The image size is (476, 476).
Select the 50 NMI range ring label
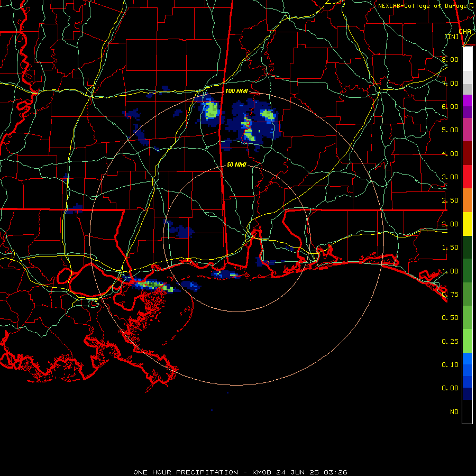(x=236, y=164)
